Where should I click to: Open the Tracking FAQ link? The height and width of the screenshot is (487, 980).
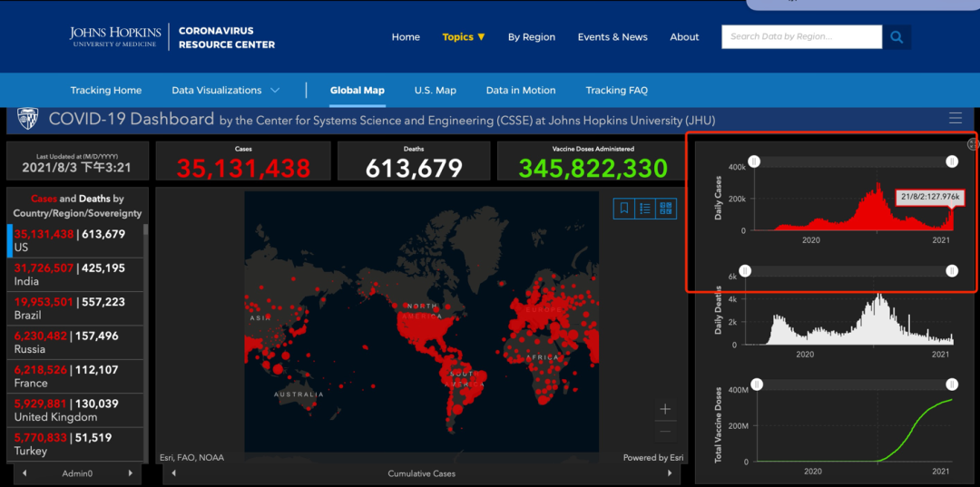616,90
